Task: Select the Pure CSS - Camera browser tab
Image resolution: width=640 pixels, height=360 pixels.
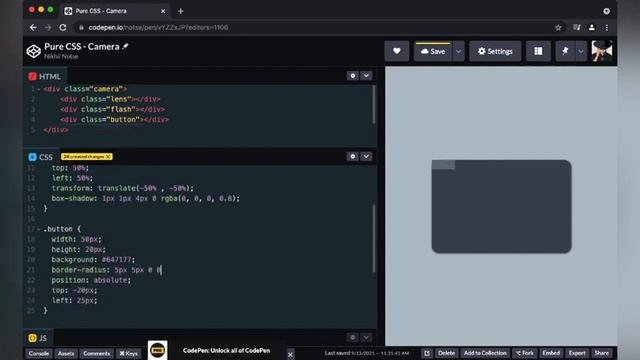Action: coord(115,11)
